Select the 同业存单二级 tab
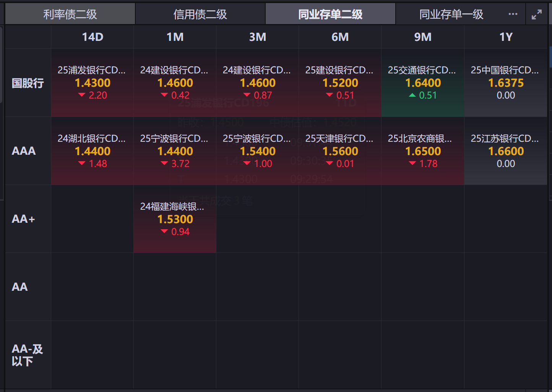 330,14
